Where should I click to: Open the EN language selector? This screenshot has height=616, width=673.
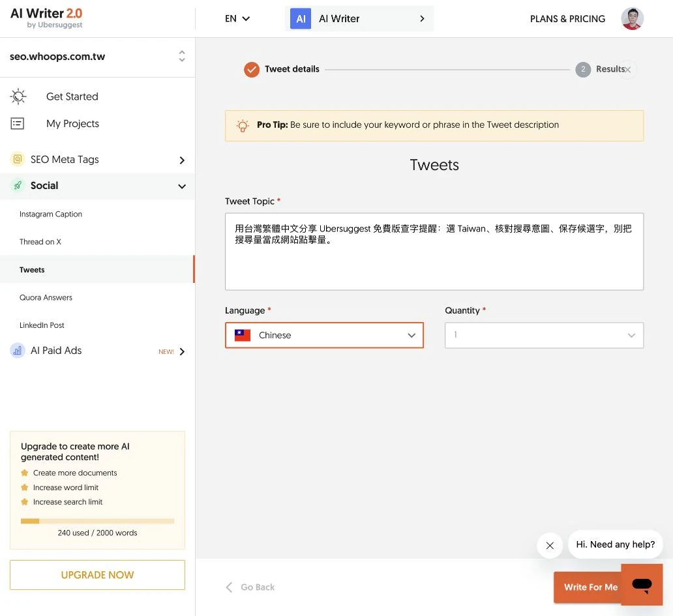tap(237, 18)
